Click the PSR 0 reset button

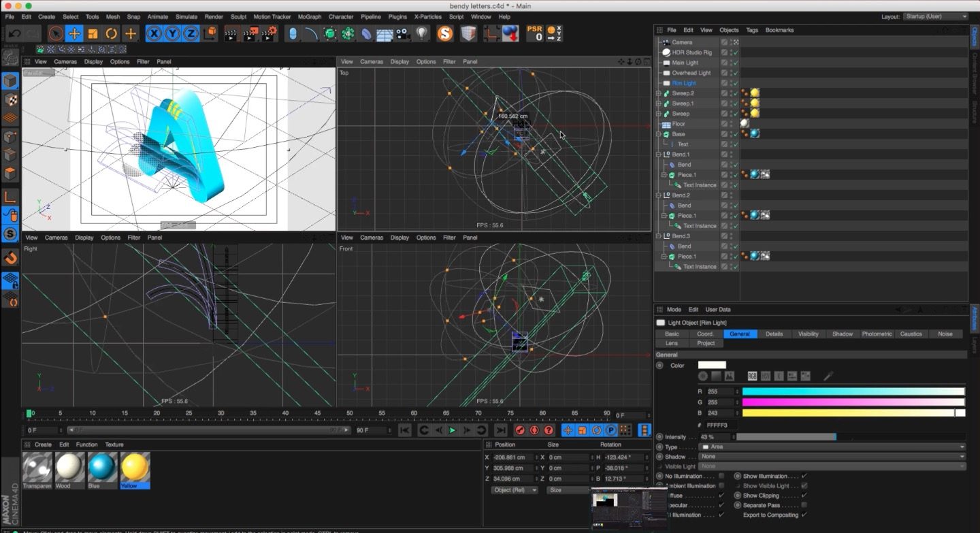coord(535,33)
